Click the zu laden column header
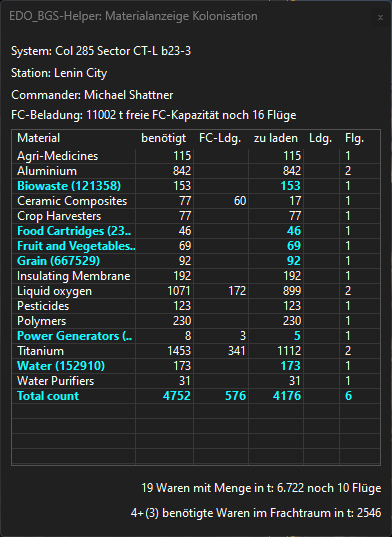The height and width of the screenshot is (537, 392). tap(276, 138)
